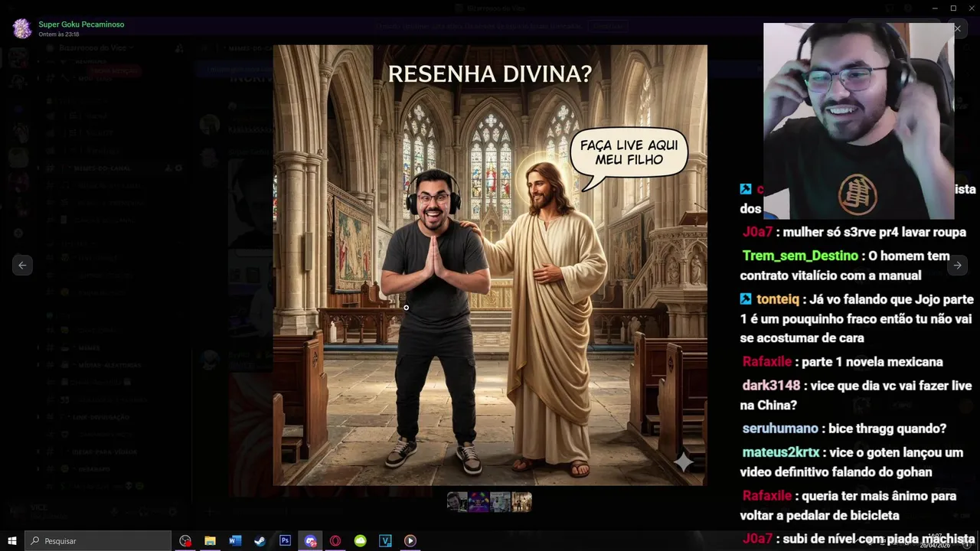Click the timestamp 'Ontem às 23:18'
The height and width of the screenshot is (551, 980).
pyautogui.click(x=59, y=34)
